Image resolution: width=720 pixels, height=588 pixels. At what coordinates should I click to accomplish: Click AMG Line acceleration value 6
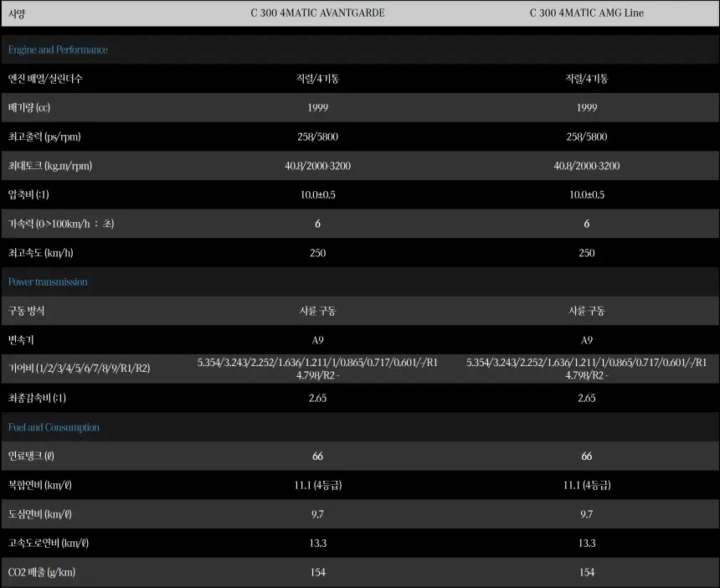click(587, 224)
